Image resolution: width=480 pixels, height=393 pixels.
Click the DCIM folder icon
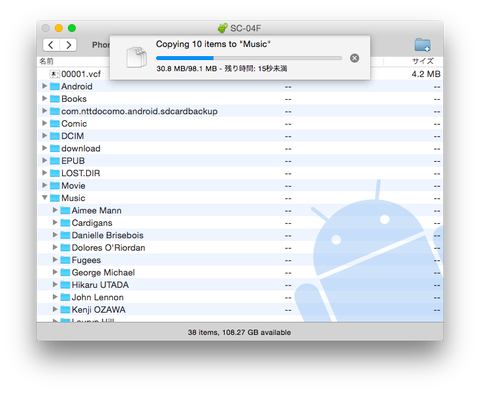coord(55,136)
